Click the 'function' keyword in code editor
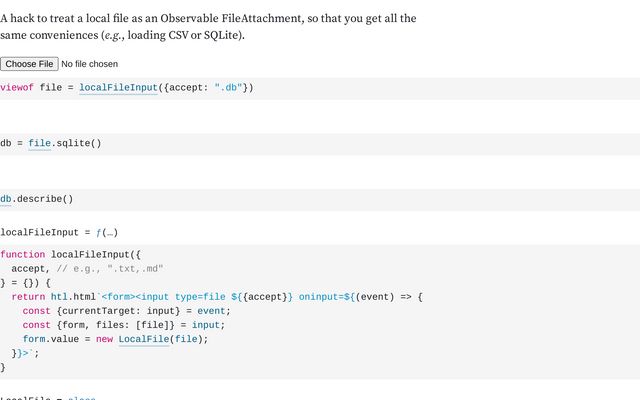This screenshot has width=640, height=400. 22,255
